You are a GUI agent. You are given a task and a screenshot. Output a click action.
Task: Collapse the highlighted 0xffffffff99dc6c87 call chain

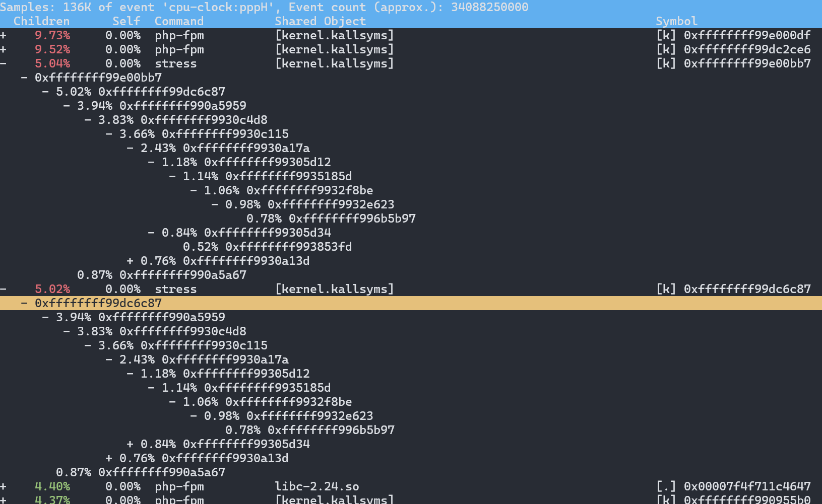24,303
